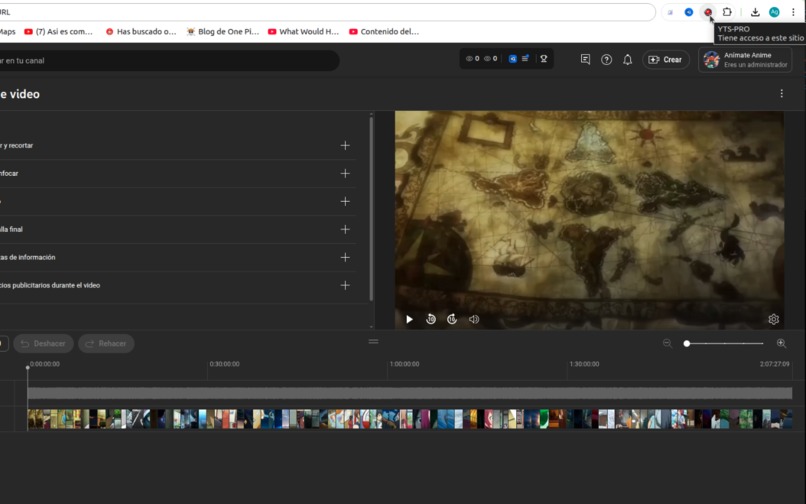Focus the browser URL address bar
806x504 pixels.
[327, 12]
